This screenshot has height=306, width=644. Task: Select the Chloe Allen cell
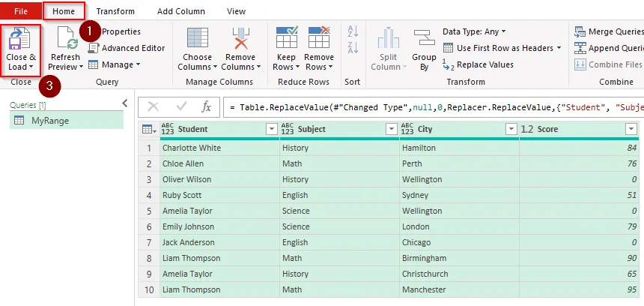[219, 163]
